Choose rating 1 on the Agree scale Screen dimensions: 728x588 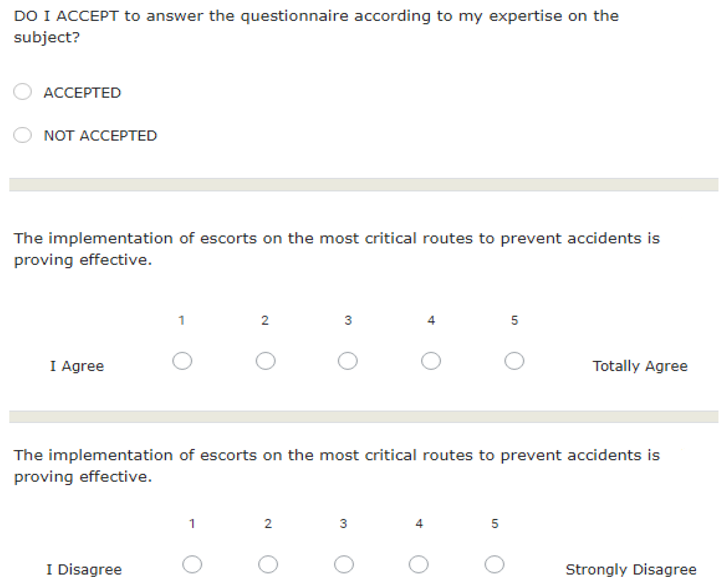[182, 361]
